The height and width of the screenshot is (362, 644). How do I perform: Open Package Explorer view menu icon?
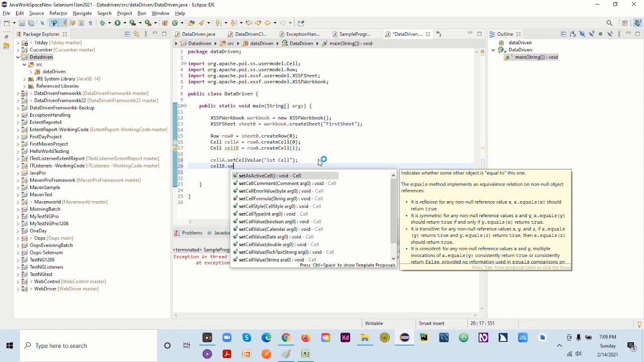(146, 34)
